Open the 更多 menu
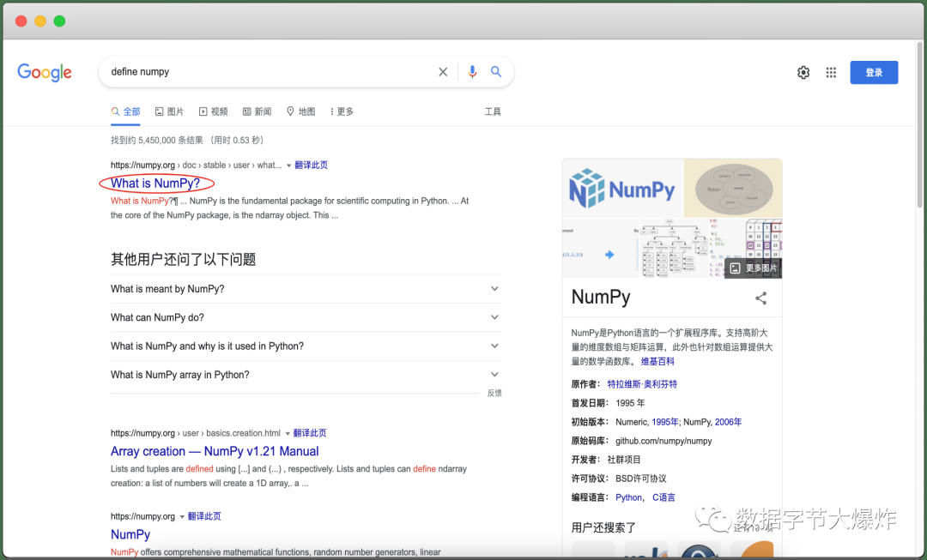The image size is (927, 560). click(x=342, y=111)
